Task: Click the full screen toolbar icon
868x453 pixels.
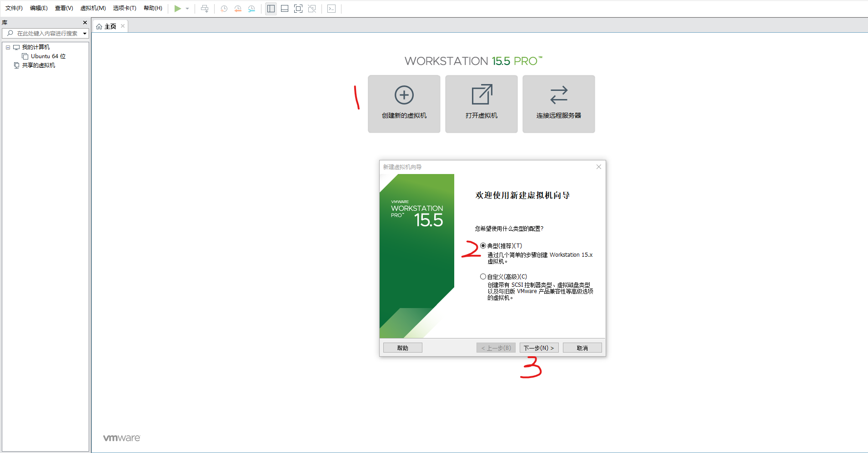Action: coord(298,8)
